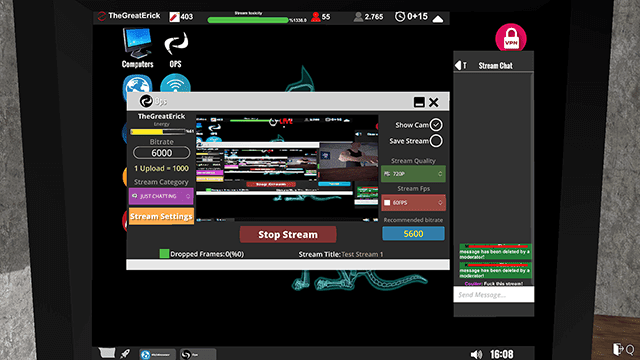
Task: Open the Wi-Fi network desktop icon
Action: (x=175, y=83)
